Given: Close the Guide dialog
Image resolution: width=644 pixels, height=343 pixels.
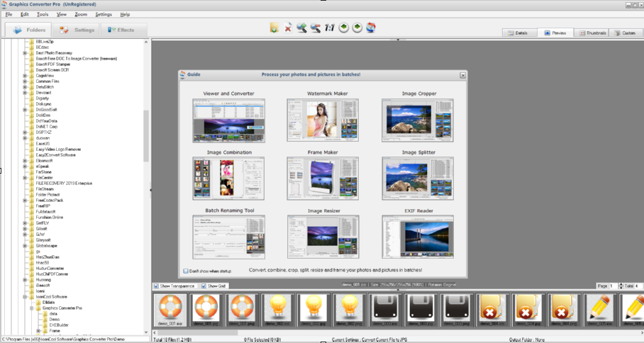Looking at the screenshot, I should pyautogui.click(x=463, y=75).
